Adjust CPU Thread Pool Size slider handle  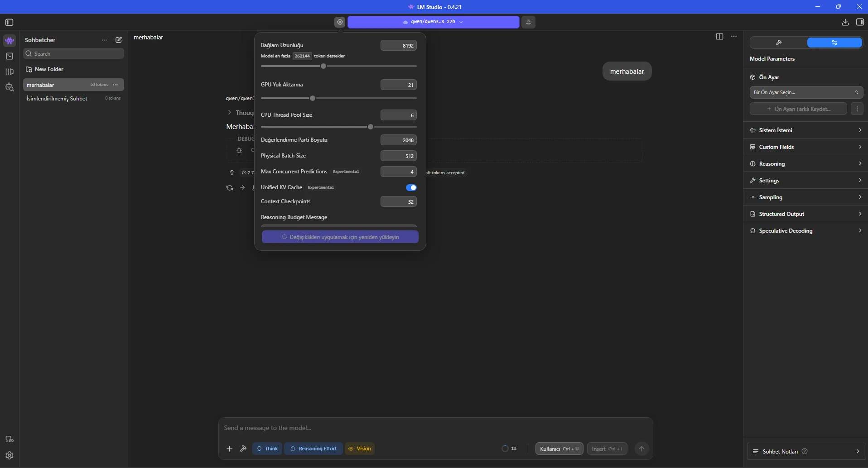371,127
